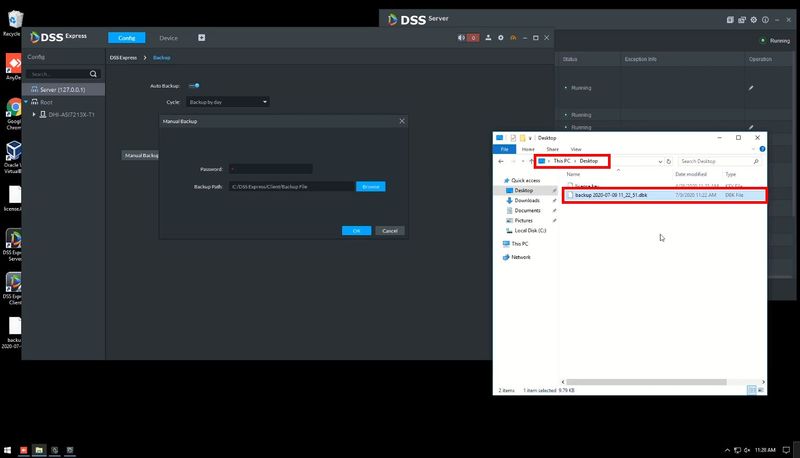
Task: Focus the Config Search field
Action: (x=58, y=74)
